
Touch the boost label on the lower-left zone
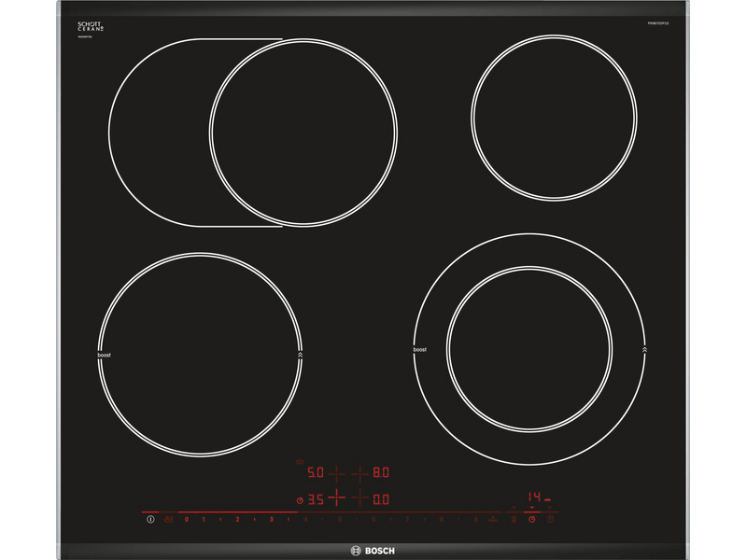point(103,356)
